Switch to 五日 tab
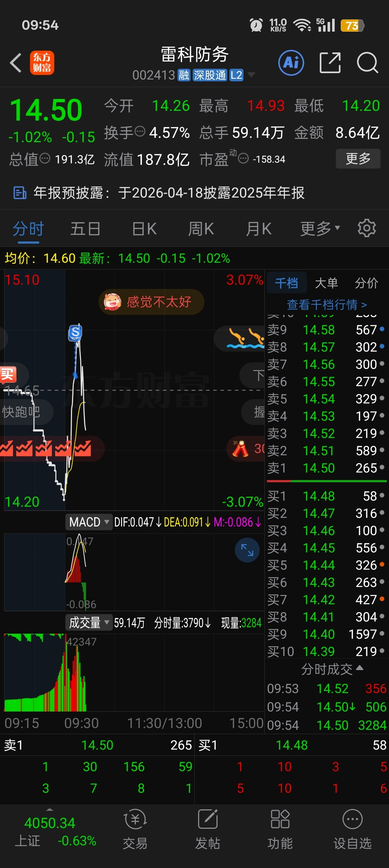The width and height of the screenshot is (389, 868). click(85, 229)
